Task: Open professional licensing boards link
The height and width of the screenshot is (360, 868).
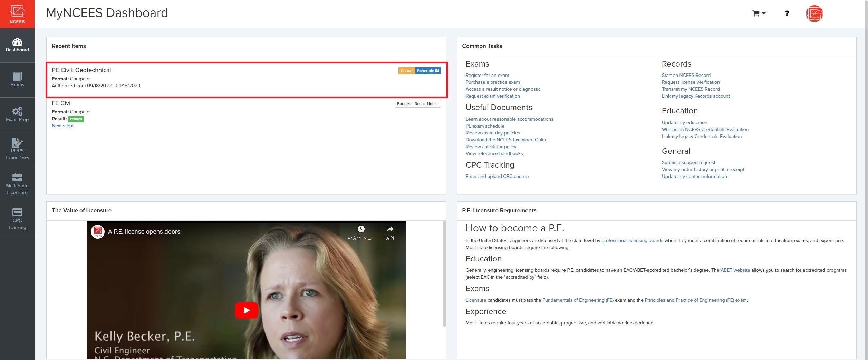Action: click(632, 240)
